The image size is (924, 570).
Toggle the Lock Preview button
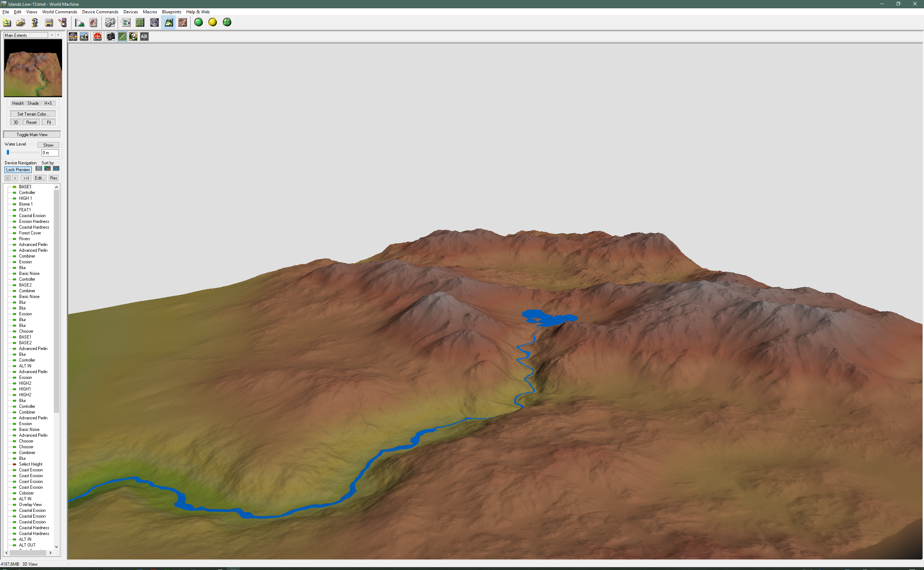point(18,170)
